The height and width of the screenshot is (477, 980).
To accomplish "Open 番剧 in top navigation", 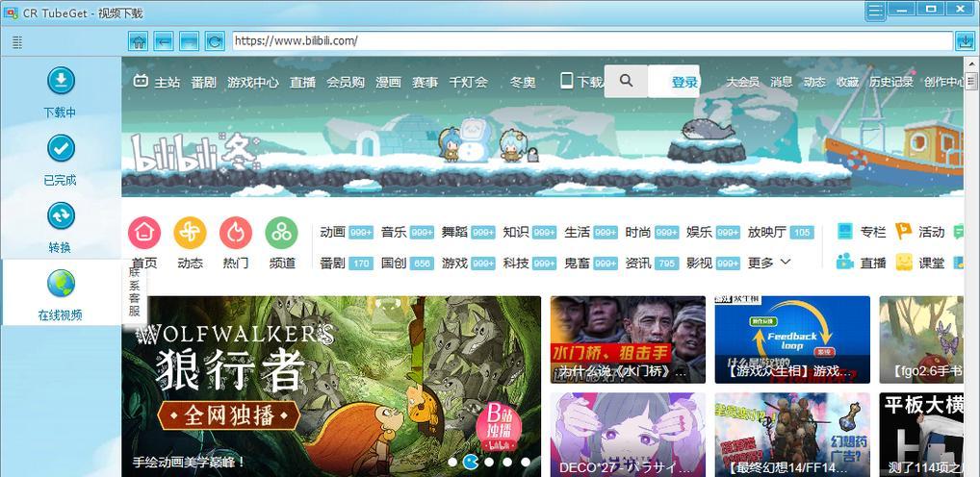I will [203, 82].
